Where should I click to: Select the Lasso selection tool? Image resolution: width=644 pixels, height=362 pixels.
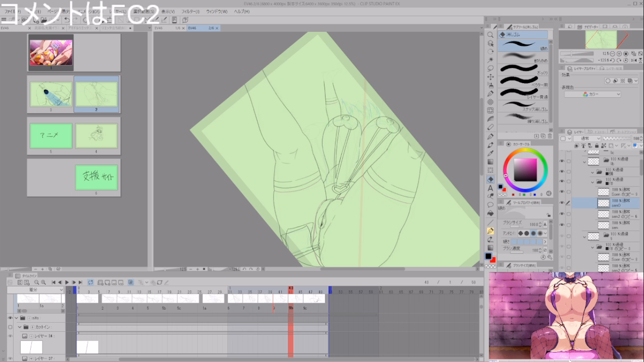tap(490, 68)
